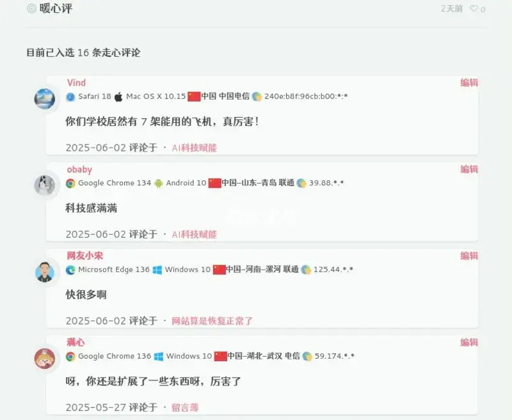Click the circular icon beside 暖心评 title
This screenshot has height=420, width=512.
[31, 8]
